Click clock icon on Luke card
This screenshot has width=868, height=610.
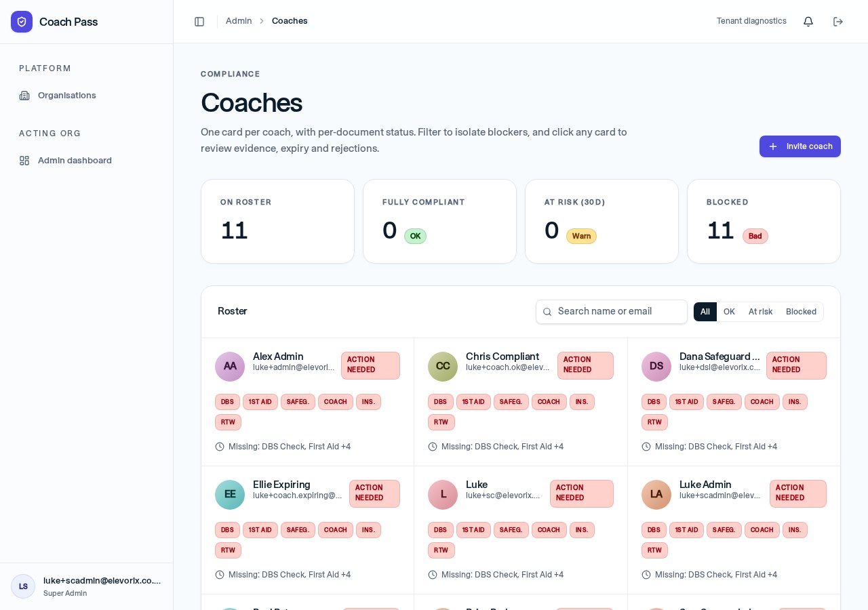coord(433,575)
